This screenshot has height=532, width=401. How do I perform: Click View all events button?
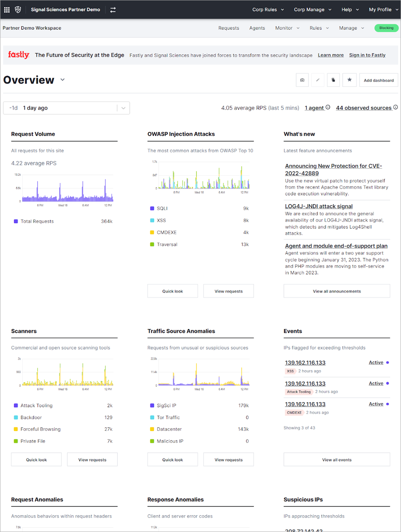point(337,460)
